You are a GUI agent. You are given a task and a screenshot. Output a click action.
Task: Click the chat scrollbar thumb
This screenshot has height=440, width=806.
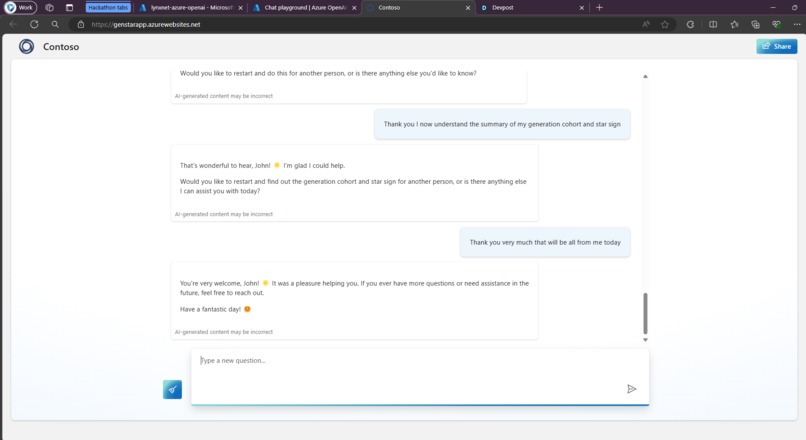click(x=645, y=314)
